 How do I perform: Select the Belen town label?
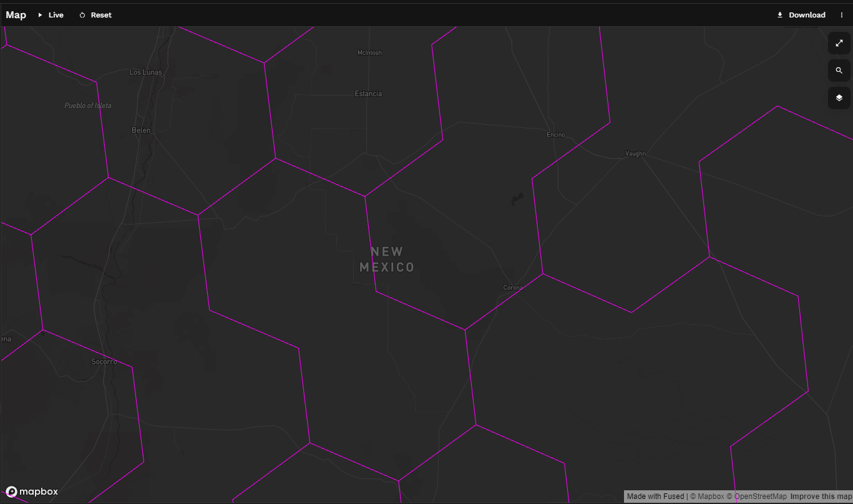141,130
